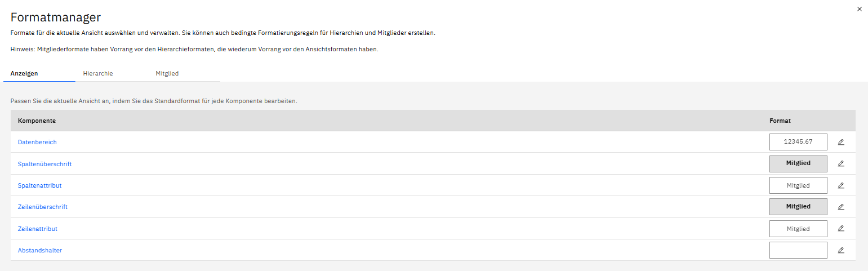Open edit pencil for Spaltenattribut row

(841, 185)
